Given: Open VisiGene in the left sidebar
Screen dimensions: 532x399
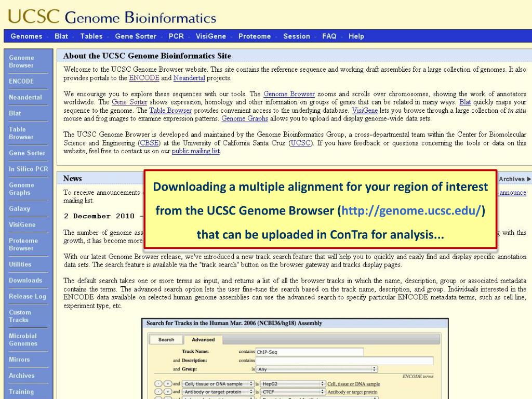Looking at the screenshot, I should [22, 224].
